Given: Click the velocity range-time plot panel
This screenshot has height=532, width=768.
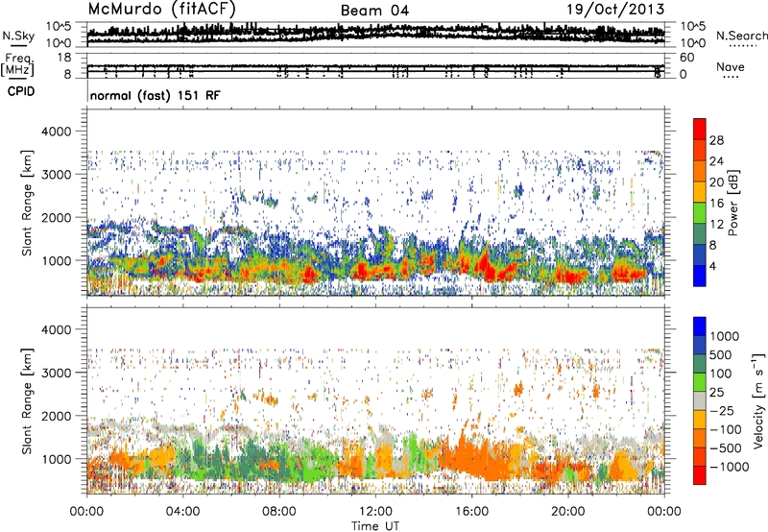Looking at the screenshot, I should (x=375, y=400).
